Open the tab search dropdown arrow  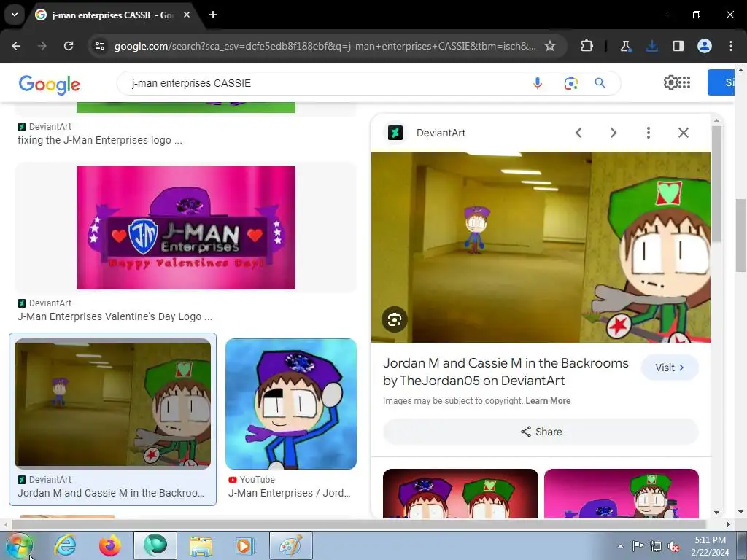(x=15, y=15)
